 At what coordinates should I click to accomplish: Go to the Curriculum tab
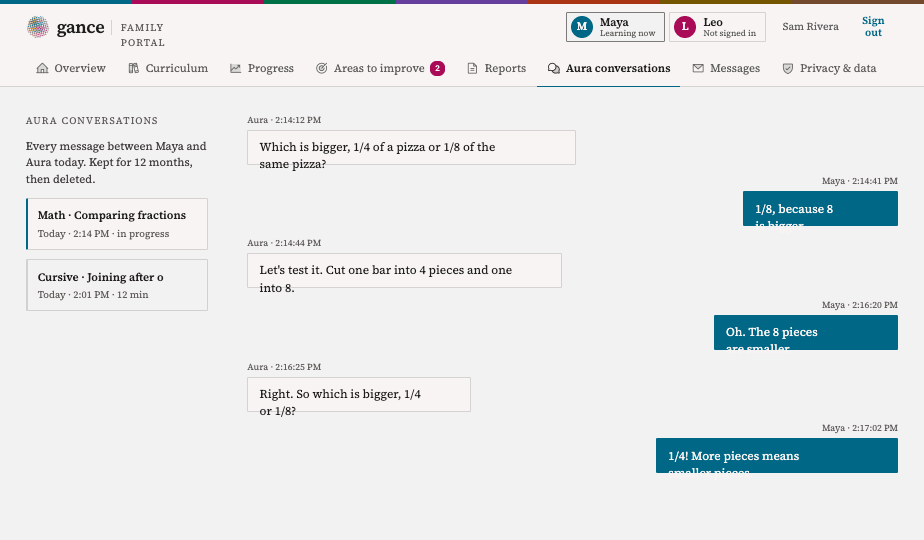(x=168, y=68)
